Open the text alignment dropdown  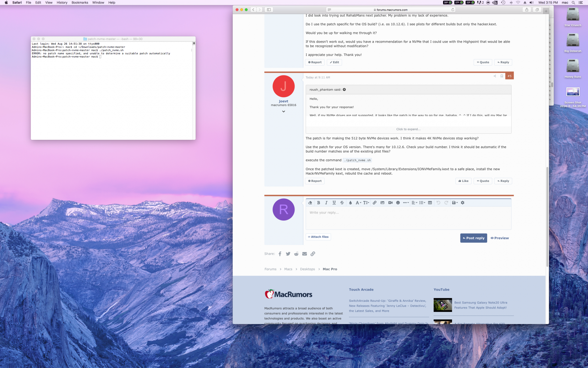coord(415,203)
